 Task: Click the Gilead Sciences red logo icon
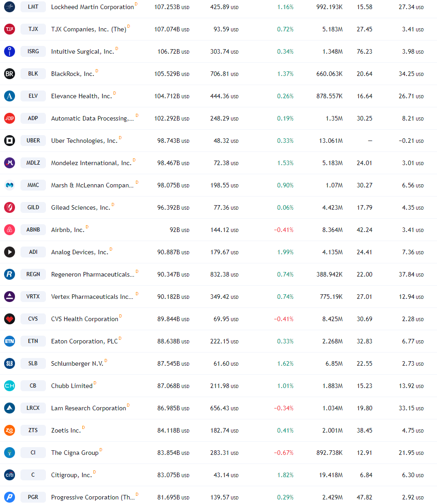(x=10, y=207)
